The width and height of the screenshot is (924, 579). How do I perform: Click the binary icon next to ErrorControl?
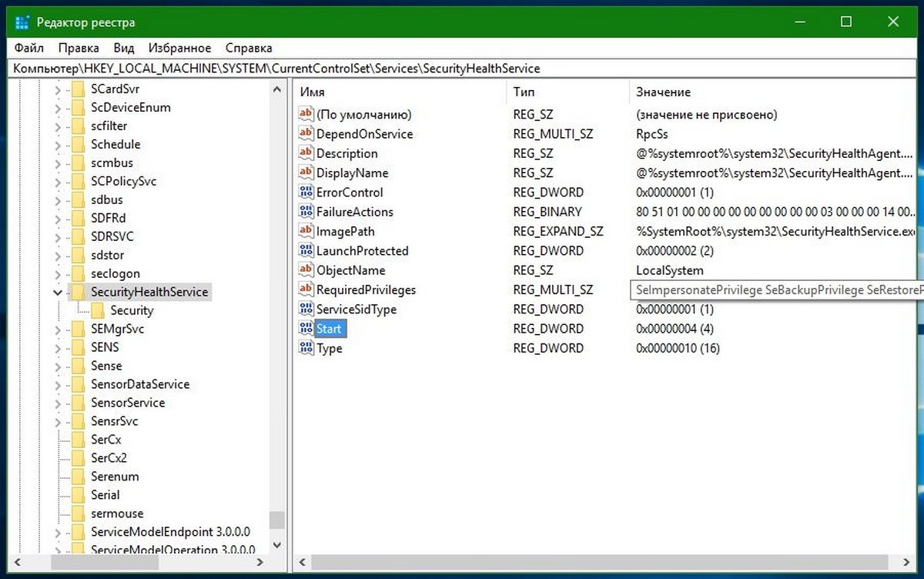[x=306, y=192]
